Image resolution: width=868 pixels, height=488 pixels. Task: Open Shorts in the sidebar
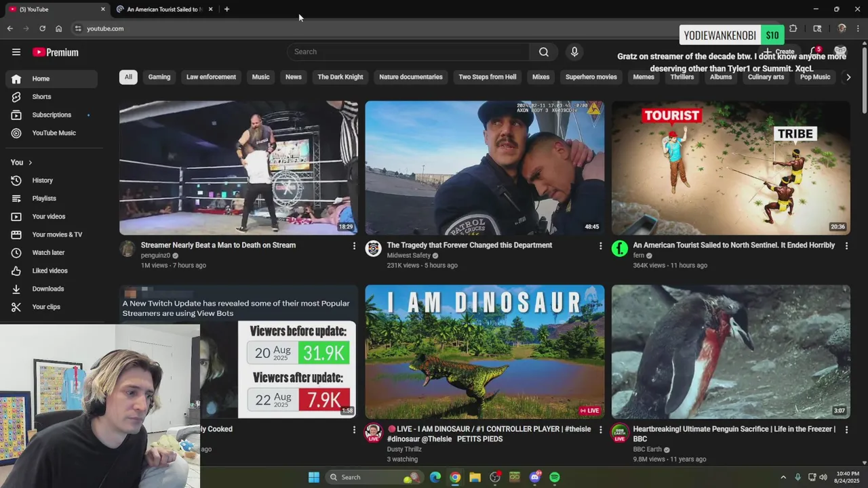pyautogui.click(x=52, y=97)
